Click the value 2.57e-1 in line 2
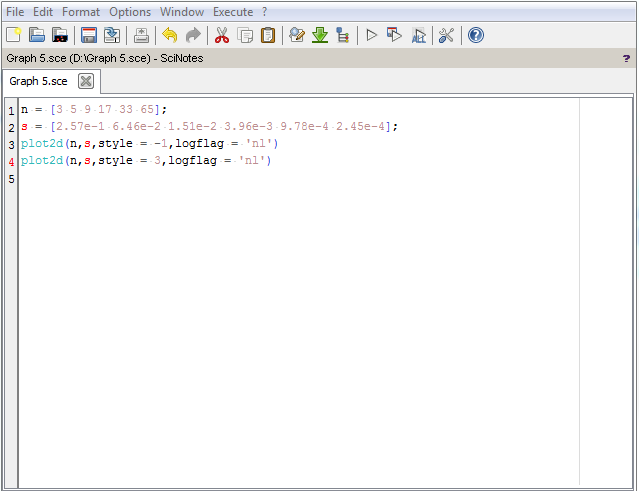The height and width of the screenshot is (491, 639). (81, 126)
